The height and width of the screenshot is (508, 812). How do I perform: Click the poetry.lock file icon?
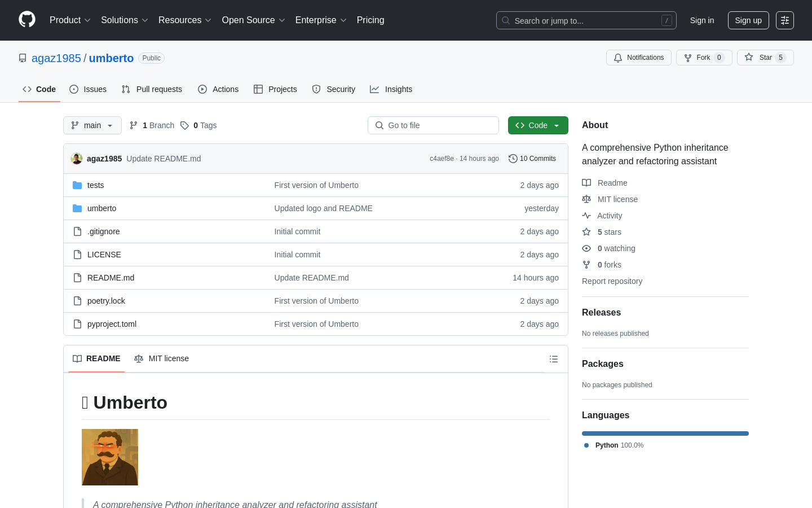coord(78,301)
